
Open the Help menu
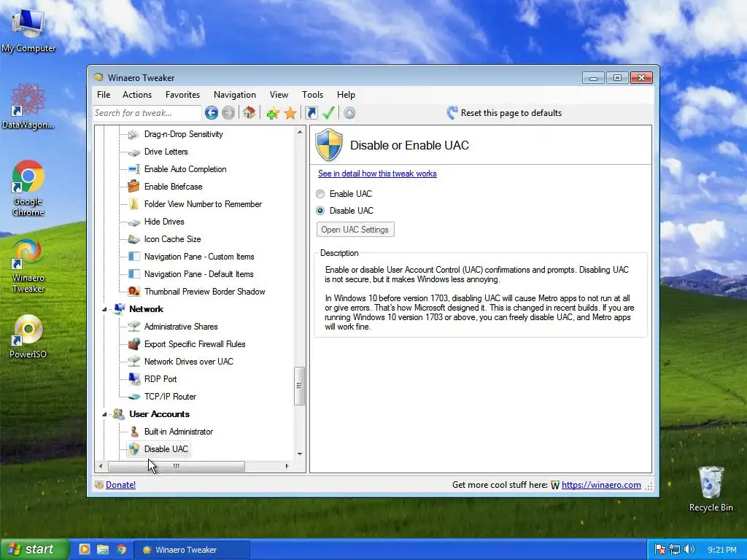point(346,95)
